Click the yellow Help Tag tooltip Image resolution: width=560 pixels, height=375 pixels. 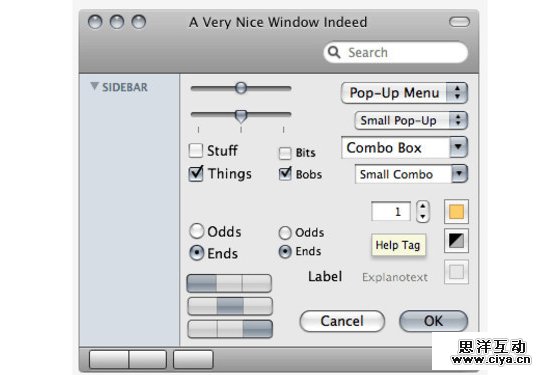point(398,245)
